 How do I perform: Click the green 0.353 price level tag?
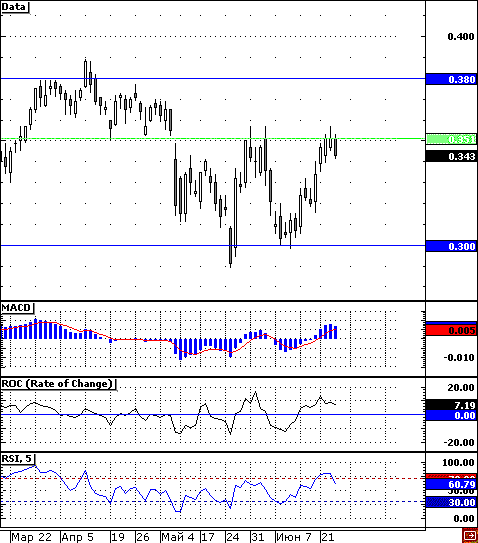(451, 139)
